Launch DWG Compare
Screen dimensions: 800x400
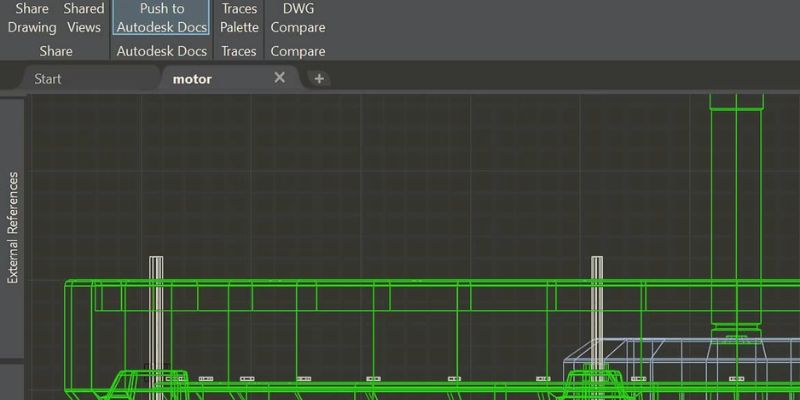[x=298, y=18]
